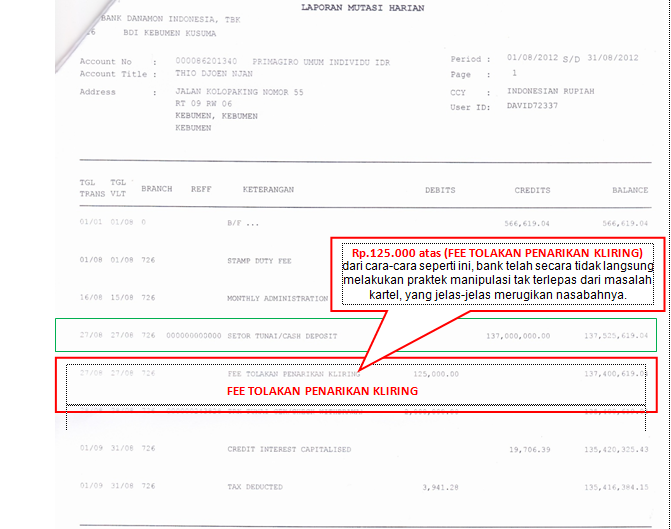Click reference number 000000000000
Image resolution: width=671 pixels, height=529 pixels.
point(194,336)
